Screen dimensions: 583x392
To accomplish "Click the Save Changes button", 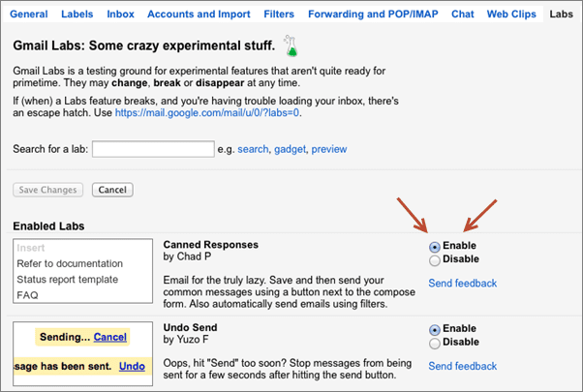I will pyautogui.click(x=48, y=190).
